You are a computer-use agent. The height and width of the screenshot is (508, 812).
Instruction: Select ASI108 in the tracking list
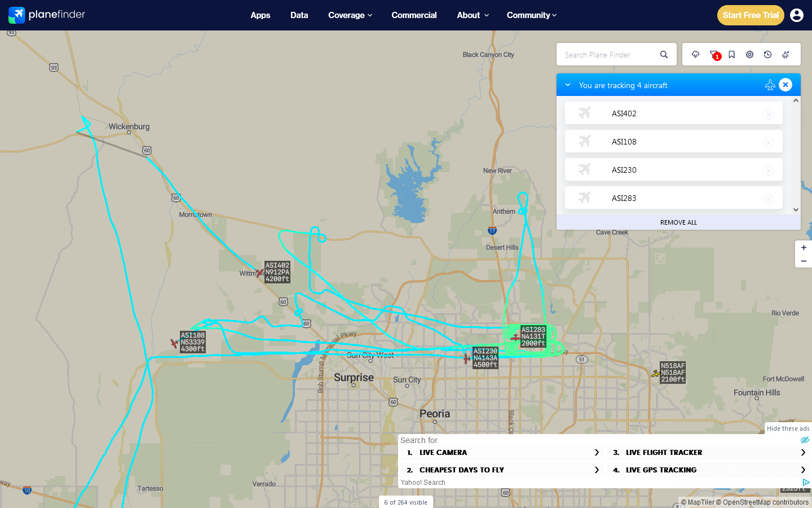click(x=674, y=141)
